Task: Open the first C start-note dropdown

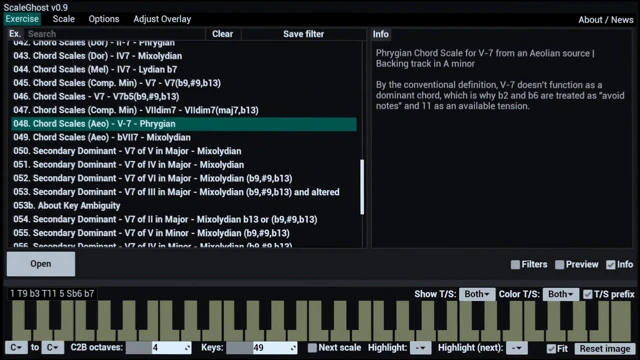Action: pyautogui.click(x=16, y=348)
